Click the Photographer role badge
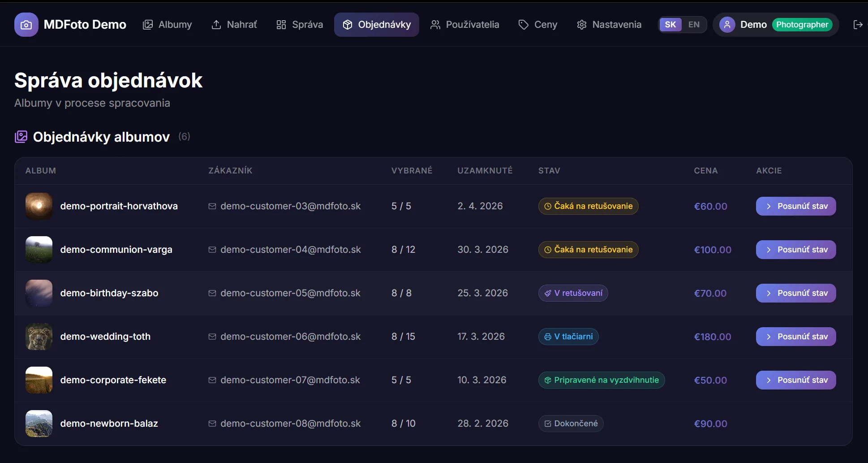The height and width of the screenshot is (463, 868). coord(802,25)
